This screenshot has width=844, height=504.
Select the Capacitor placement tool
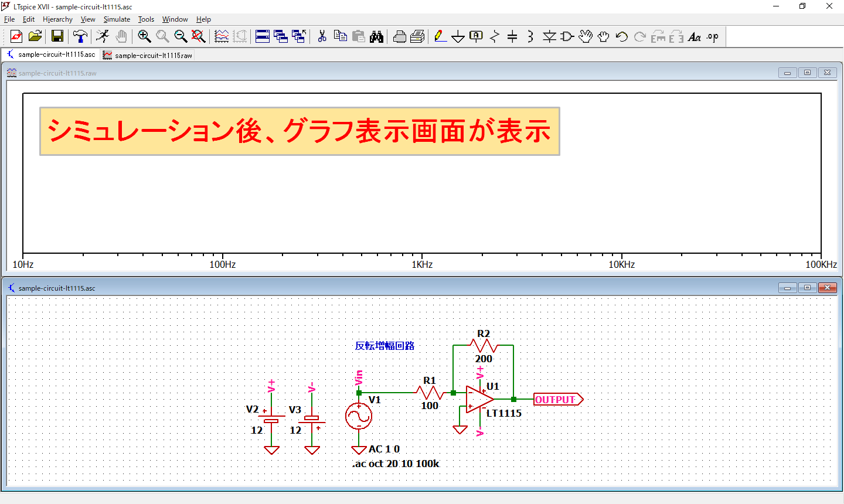point(512,36)
